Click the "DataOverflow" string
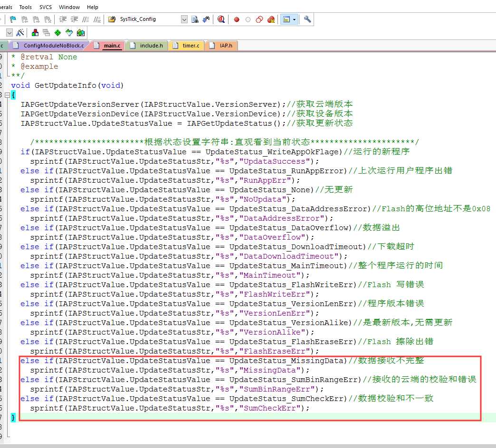The height and width of the screenshot is (448, 496). [272, 237]
